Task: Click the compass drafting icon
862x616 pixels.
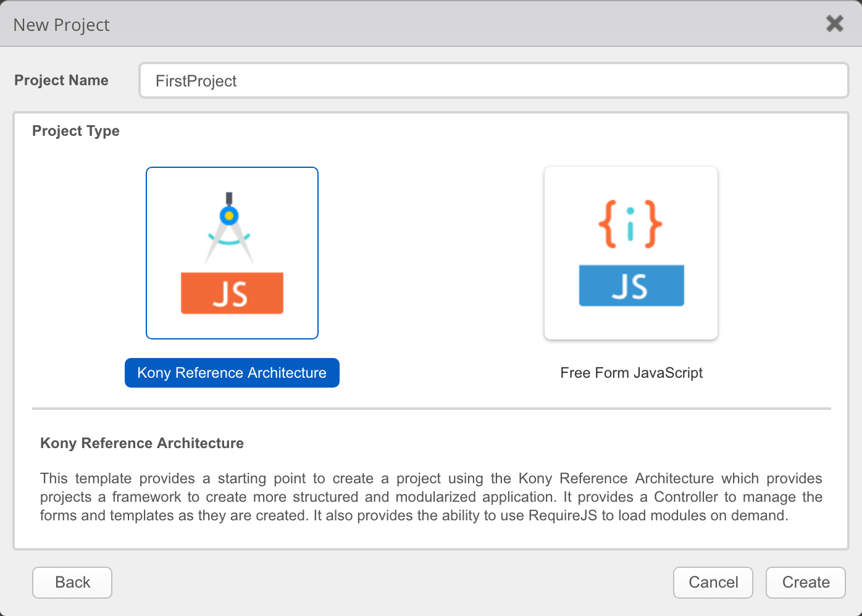Action: 229,228
